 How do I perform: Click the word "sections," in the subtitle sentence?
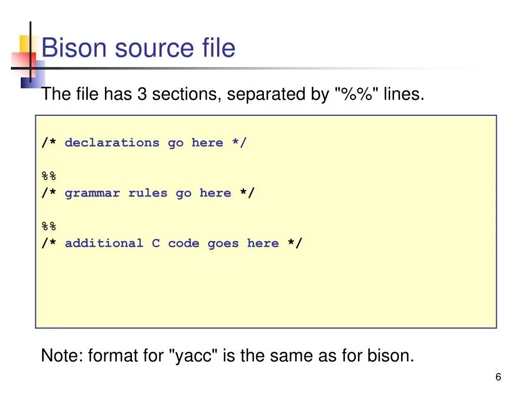(187, 95)
